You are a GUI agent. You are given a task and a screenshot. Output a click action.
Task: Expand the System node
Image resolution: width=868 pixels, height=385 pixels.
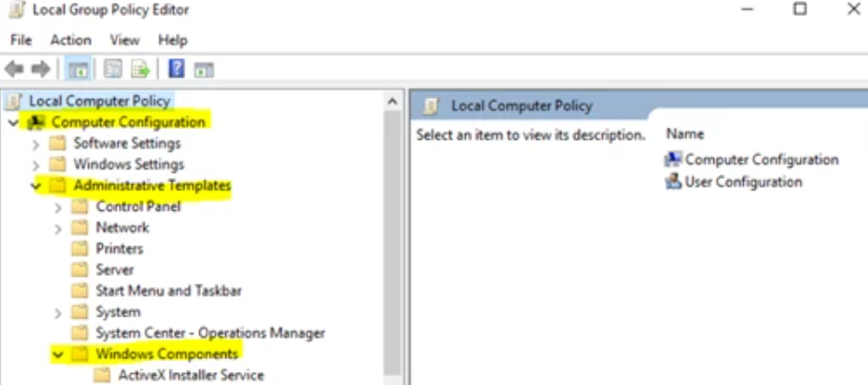pos(58,313)
